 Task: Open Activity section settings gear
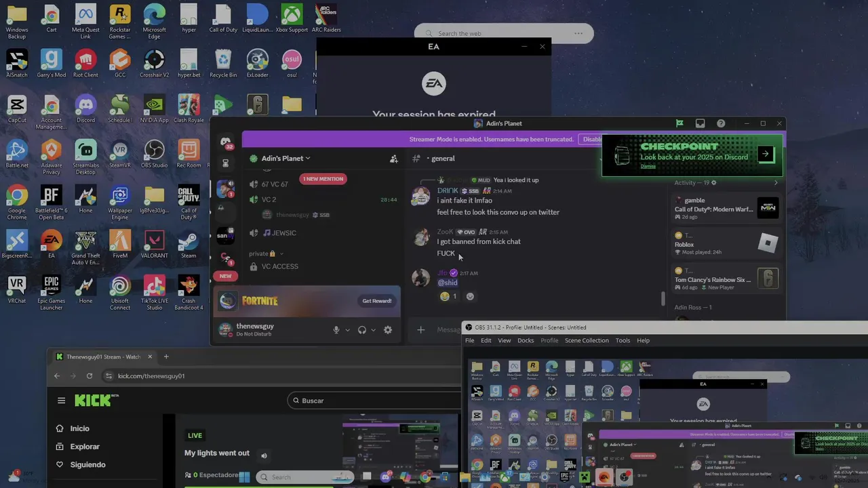pos(713,183)
